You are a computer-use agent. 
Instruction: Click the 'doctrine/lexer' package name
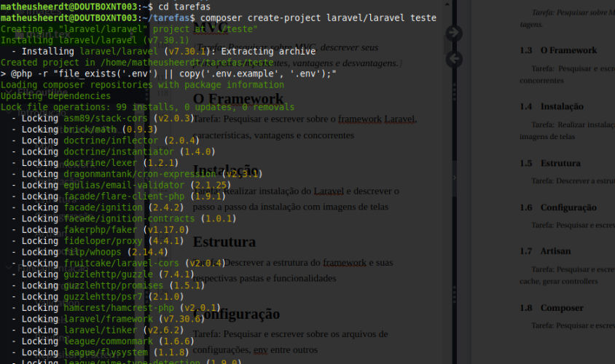pos(101,162)
